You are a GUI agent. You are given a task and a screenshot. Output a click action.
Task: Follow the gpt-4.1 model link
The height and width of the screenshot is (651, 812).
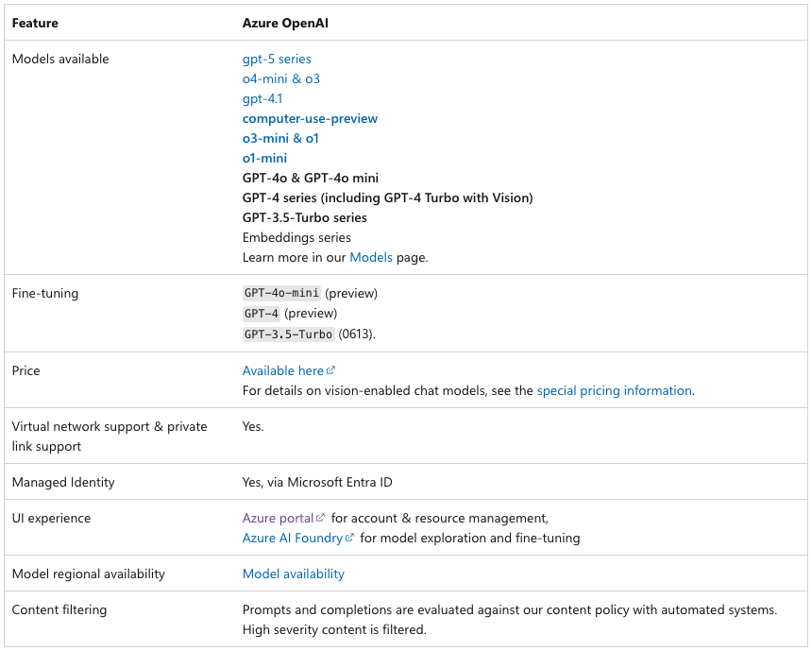[262, 98]
